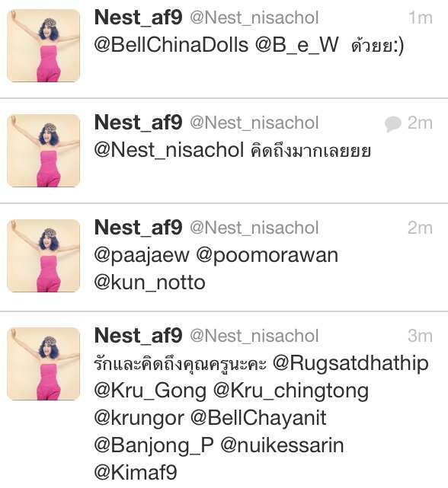Open the @B_e_W mention
The image size is (448, 488).
point(296,45)
